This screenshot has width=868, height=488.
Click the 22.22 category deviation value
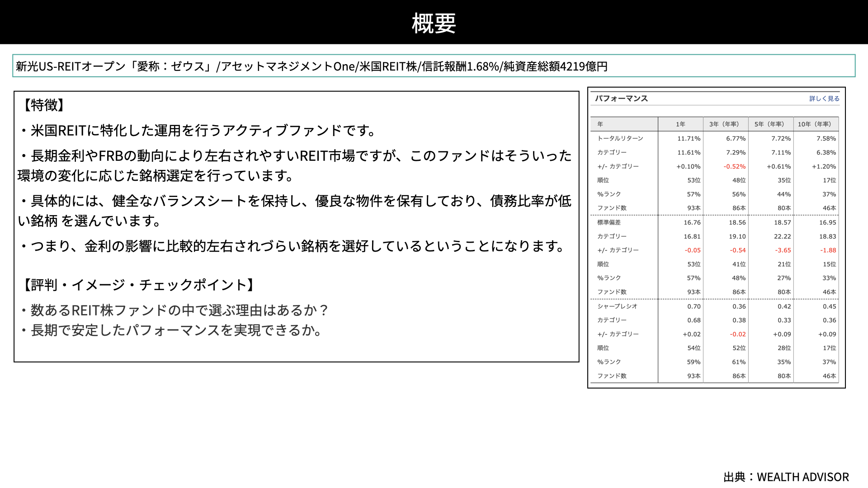783,237
